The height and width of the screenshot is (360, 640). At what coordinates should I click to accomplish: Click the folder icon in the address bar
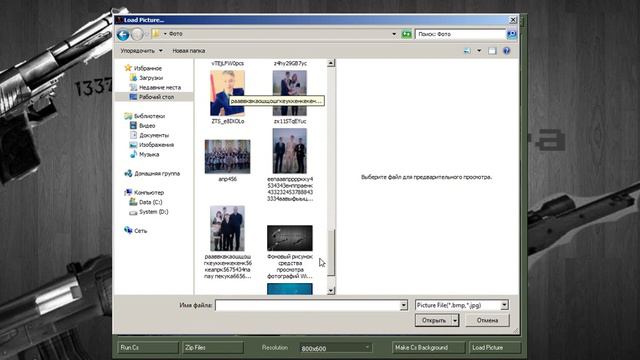156,33
